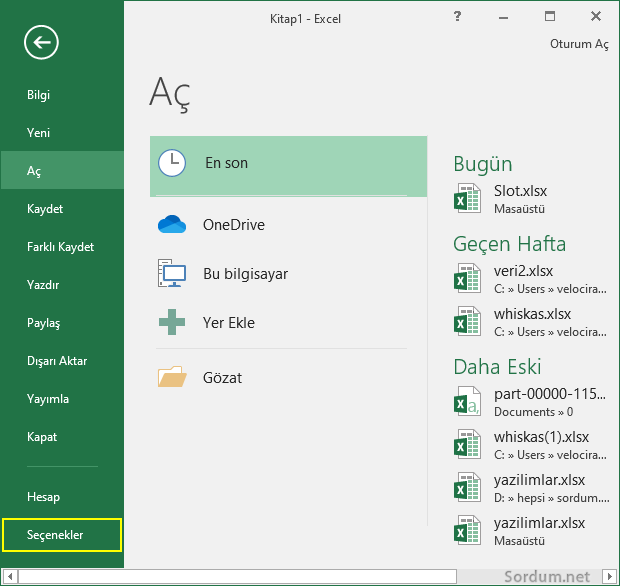
Task: Select Yeni in the sidebar
Action: coord(62,132)
